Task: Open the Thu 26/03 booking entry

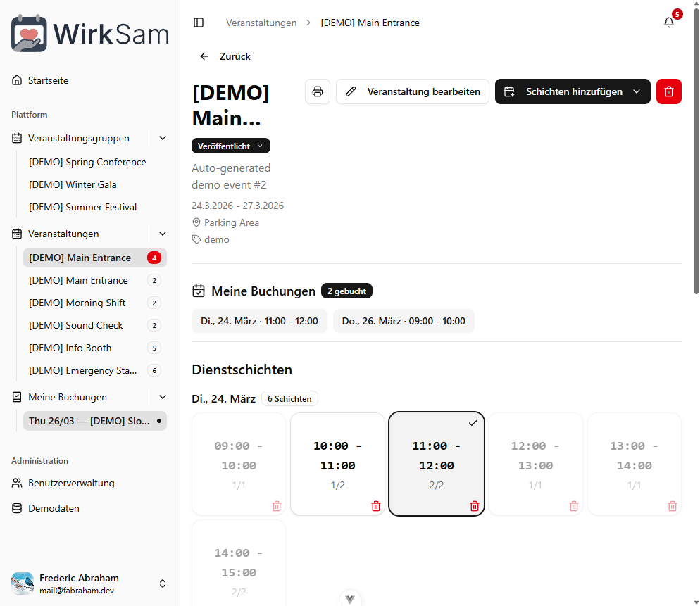Action: [95, 422]
